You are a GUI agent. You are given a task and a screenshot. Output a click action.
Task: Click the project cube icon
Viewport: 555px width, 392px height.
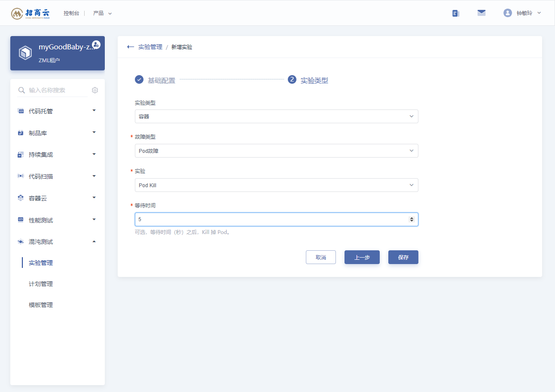pos(25,53)
